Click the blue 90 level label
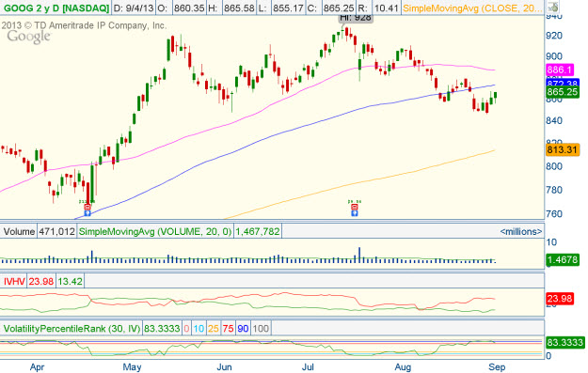This screenshot has height=373, width=588. tap(243, 329)
